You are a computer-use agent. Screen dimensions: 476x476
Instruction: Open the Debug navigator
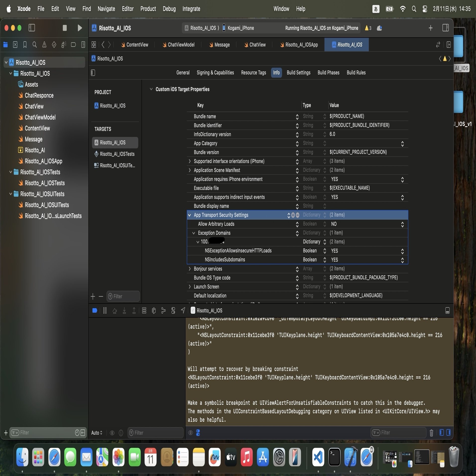click(64, 45)
